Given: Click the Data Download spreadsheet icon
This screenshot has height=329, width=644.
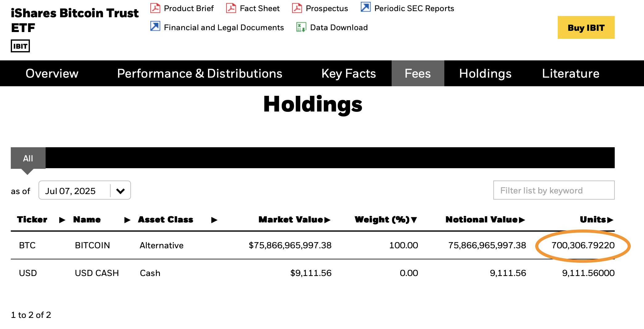Looking at the screenshot, I should click(x=301, y=27).
